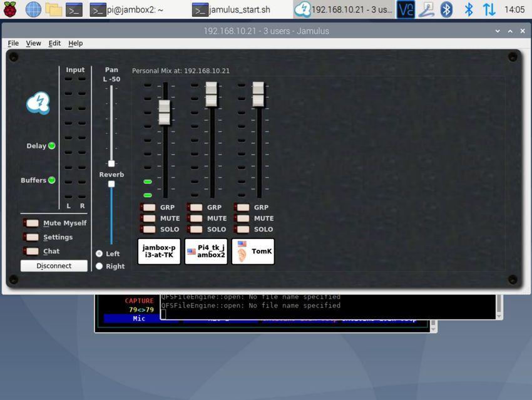Open the Edit menu

[x=54, y=43]
